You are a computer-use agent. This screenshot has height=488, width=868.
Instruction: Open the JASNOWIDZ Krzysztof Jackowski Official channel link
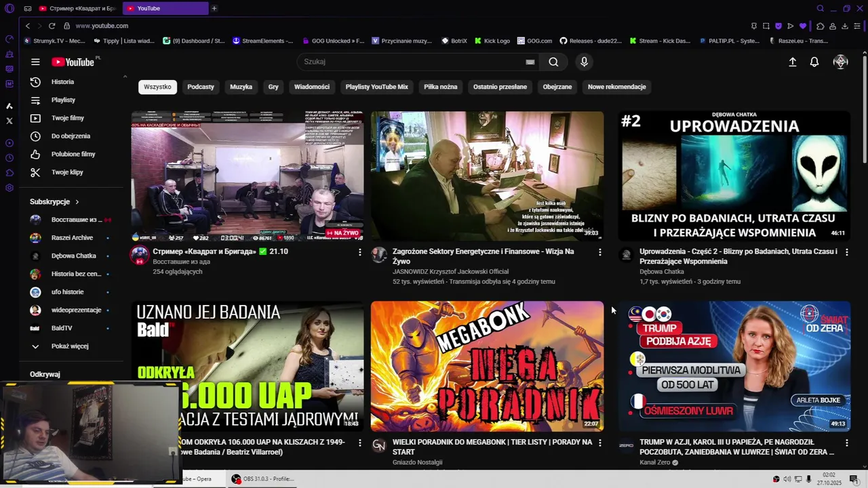click(x=450, y=272)
